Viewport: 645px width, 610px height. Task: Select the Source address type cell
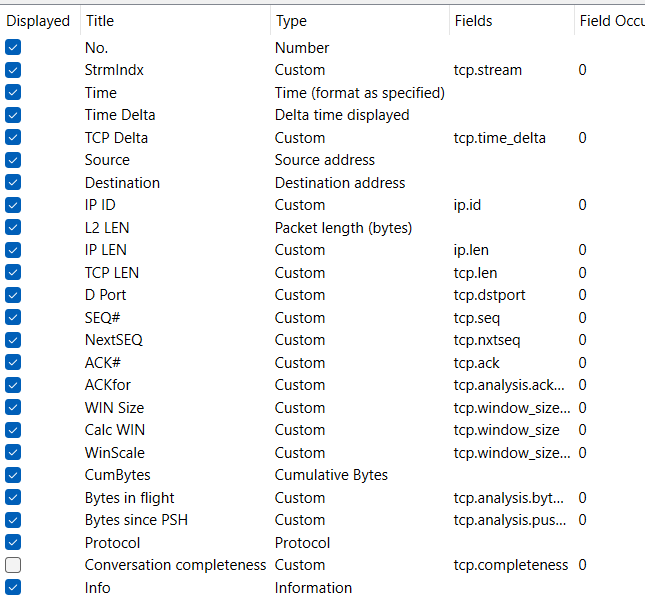coord(325,160)
